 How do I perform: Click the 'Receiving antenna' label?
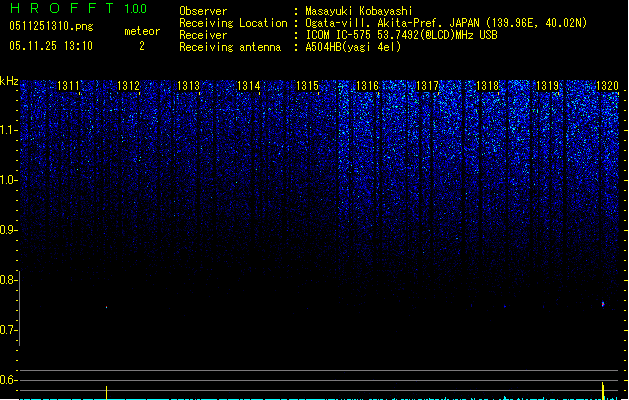coord(230,47)
